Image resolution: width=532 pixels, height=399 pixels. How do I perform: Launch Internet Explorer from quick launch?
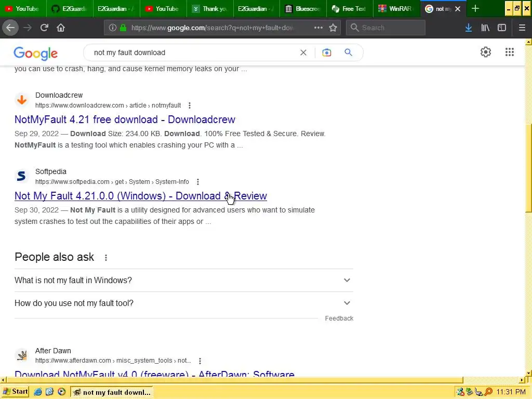pyautogui.click(x=37, y=392)
